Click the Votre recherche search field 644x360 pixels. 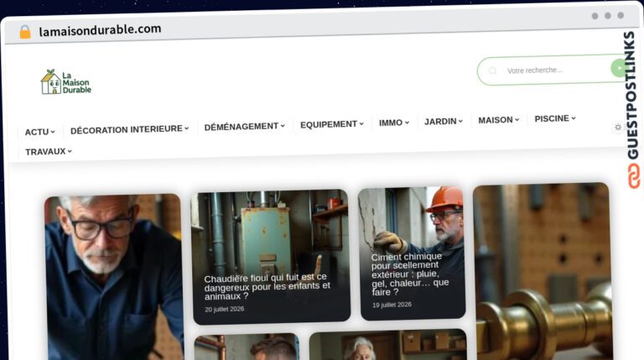(552, 70)
